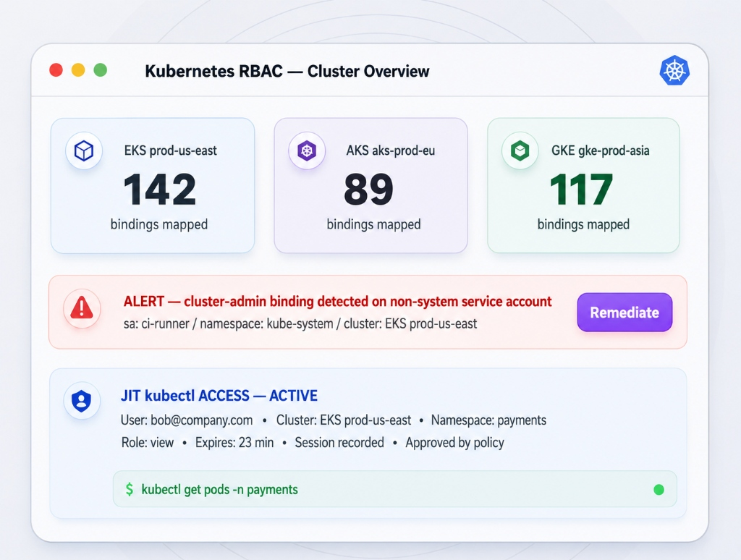Image resolution: width=741 pixels, height=560 pixels.
Task: Click the JIT access user shield icon
Action: [82, 402]
